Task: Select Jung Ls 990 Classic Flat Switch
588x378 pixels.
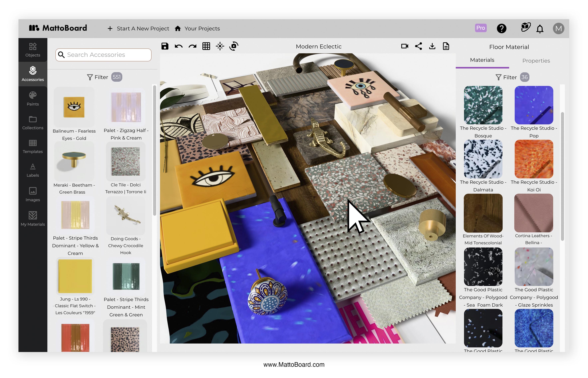Action: pyautogui.click(x=75, y=276)
